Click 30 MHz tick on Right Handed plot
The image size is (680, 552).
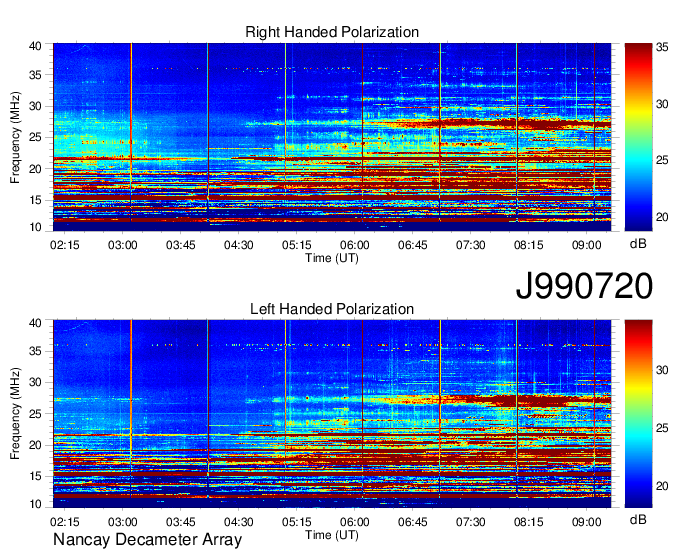(x=35, y=106)
